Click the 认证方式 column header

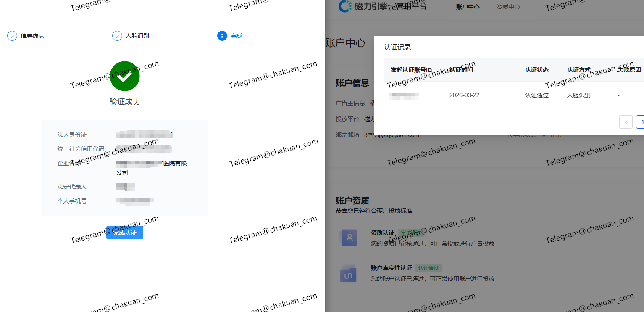click(579, 70)
